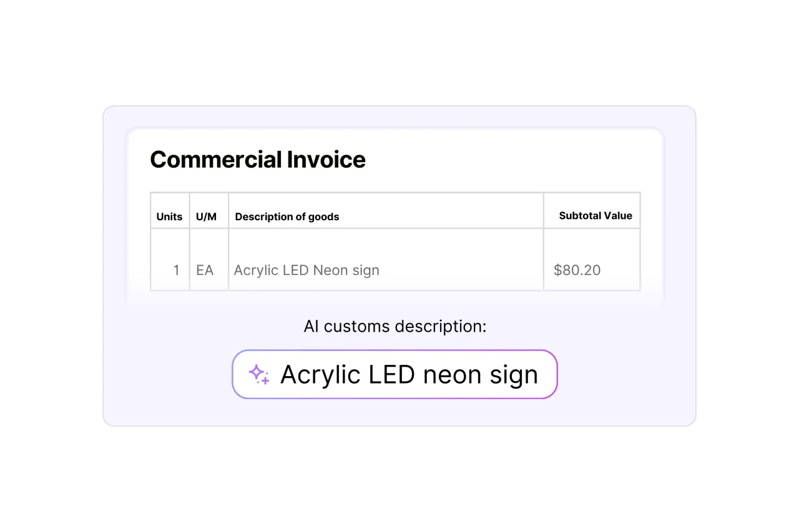
Task: Click the "Description of goods" header
Action: 287,216
